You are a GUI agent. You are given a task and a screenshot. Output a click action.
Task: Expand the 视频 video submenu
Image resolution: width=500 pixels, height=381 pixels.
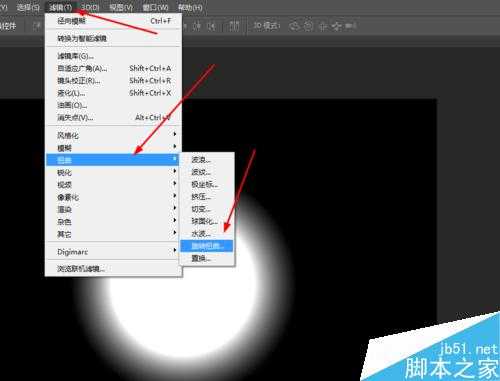coord(114,185)
